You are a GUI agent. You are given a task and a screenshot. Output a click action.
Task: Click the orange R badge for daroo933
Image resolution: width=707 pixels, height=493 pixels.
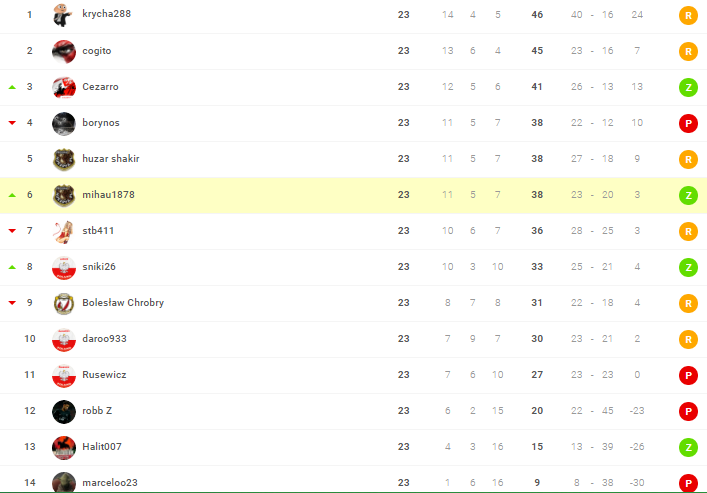point(687,339)
